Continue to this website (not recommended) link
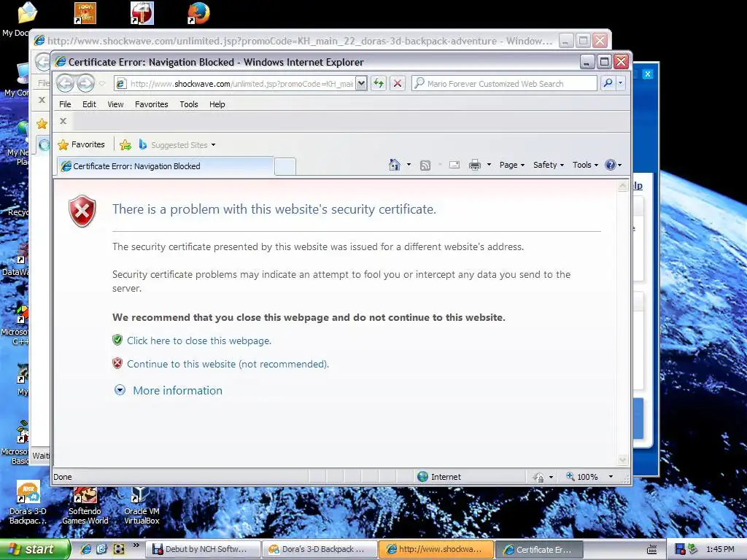 point(228,365)
